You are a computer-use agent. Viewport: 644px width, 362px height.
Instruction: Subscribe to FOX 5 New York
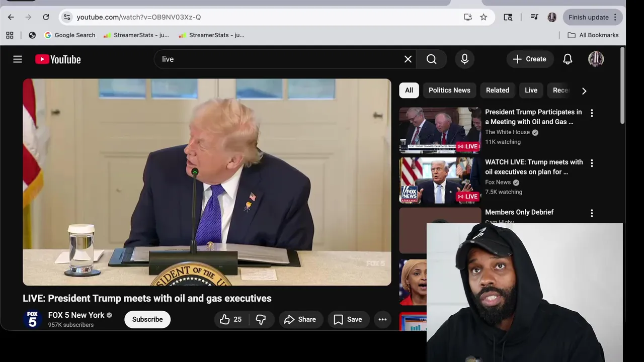pyautogui.click(x=147, y=319)
